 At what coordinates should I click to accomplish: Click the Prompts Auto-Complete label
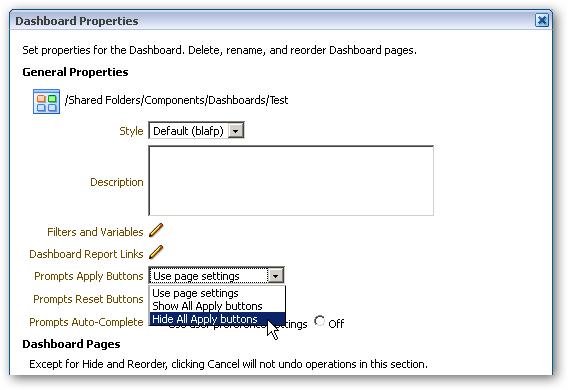coord(86,322)
